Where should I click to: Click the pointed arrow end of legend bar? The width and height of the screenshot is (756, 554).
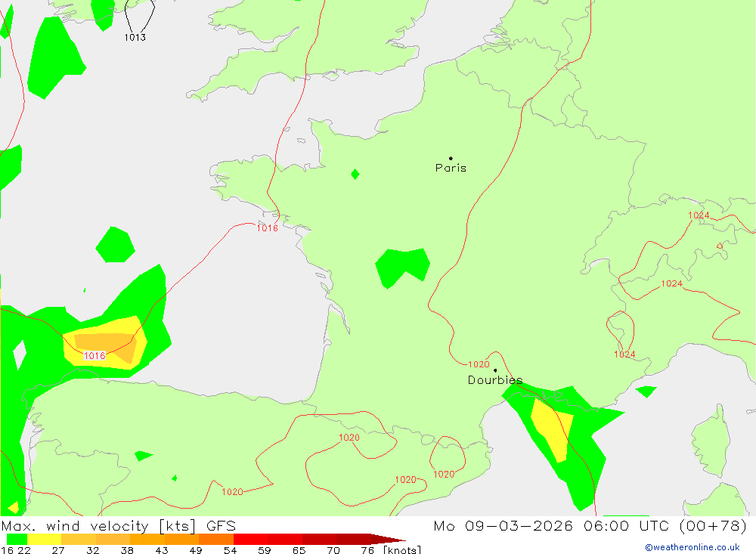click(388, 539)
